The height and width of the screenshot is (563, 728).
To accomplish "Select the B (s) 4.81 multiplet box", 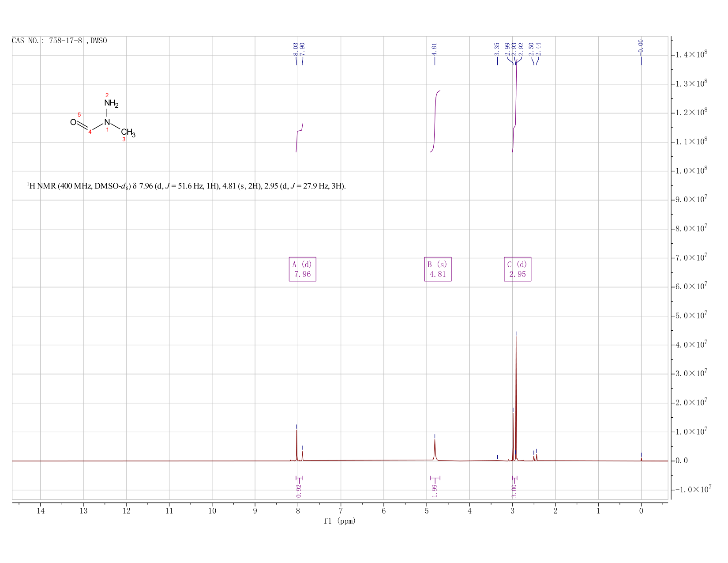I will point(438,269).
